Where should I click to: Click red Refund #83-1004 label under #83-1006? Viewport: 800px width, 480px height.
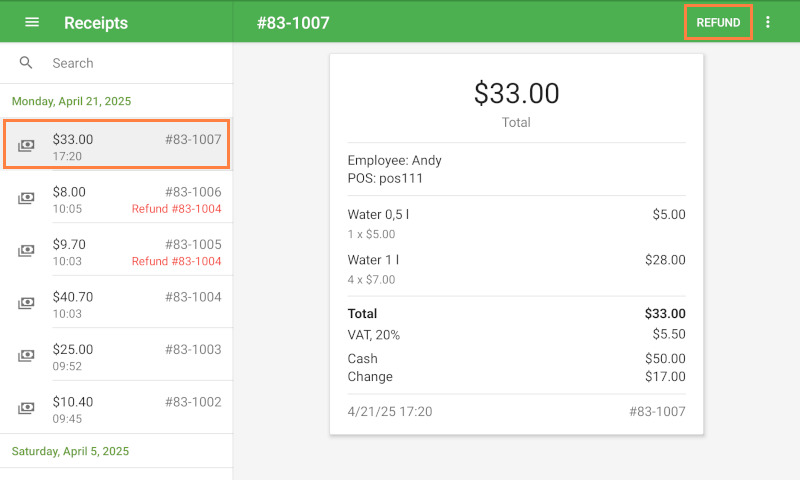click(176, 209)
